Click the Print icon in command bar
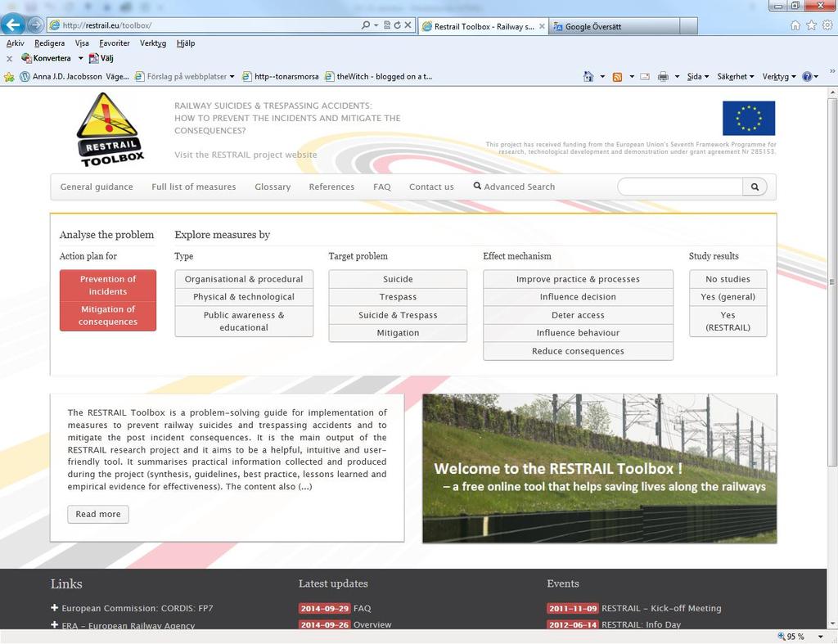 coord(663,77)
